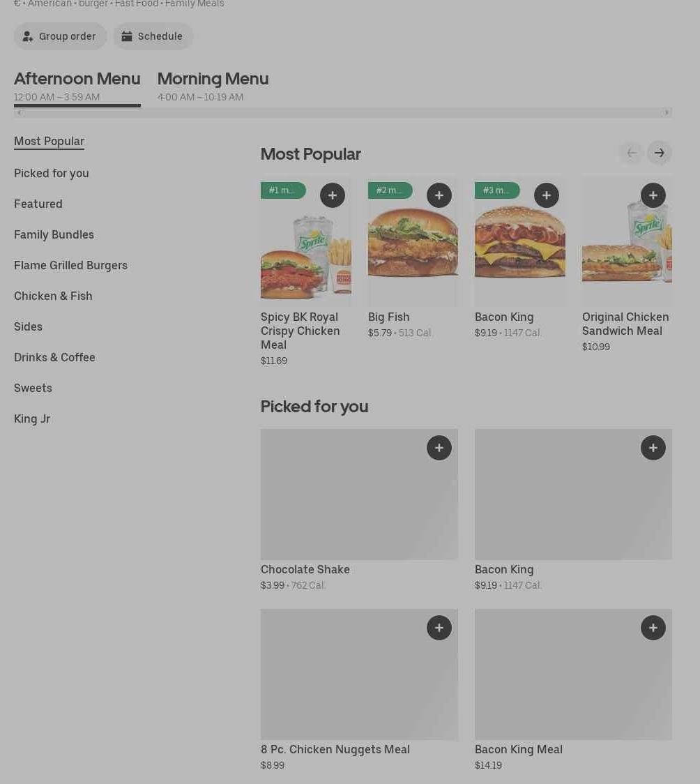700x784 pixels.
Task: Jump to Flame Grilled Burgers section
Action: pos(70,265)
